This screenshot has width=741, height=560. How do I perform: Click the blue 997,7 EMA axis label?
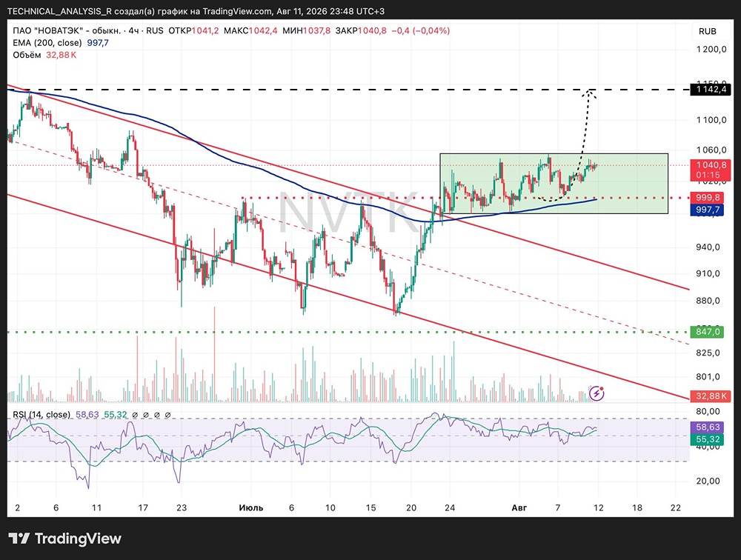click(707, 210)
